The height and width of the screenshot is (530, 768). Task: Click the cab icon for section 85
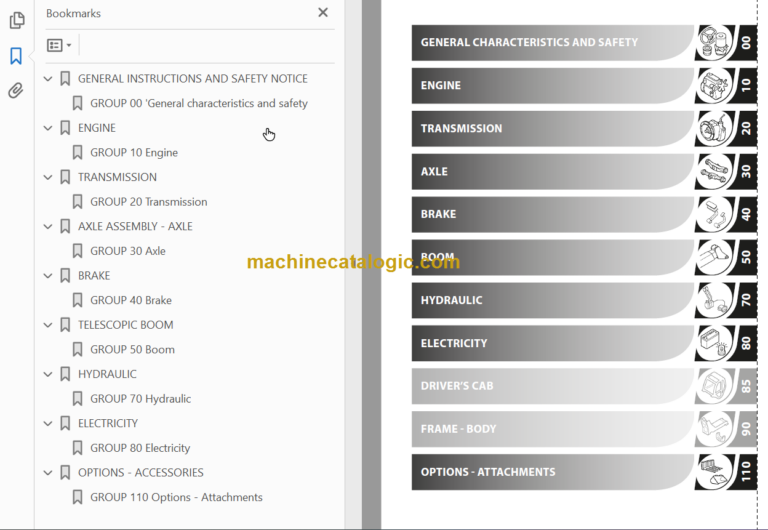coord(714,386)
